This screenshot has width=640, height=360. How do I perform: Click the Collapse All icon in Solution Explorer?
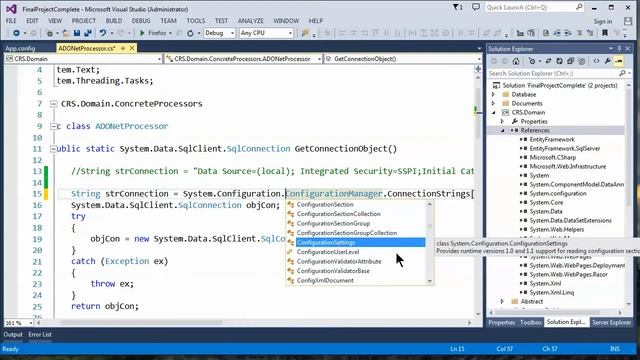[570, 61]
